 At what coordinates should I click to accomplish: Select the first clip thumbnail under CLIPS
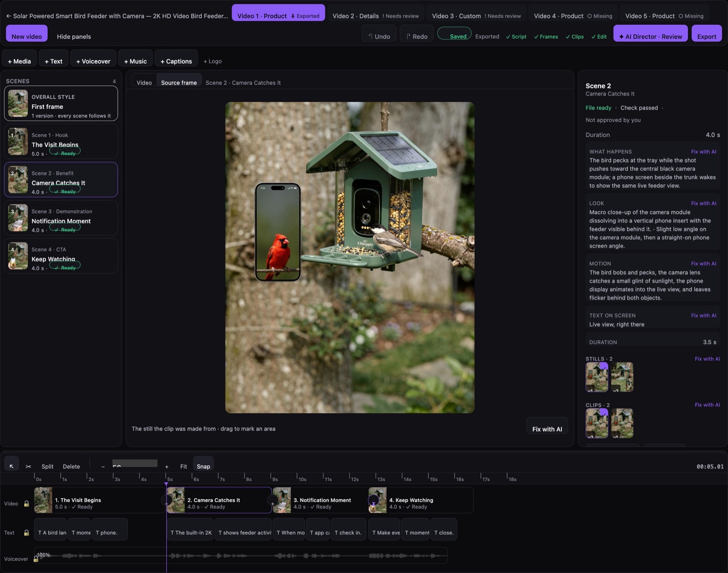click(x=597, y=423)
